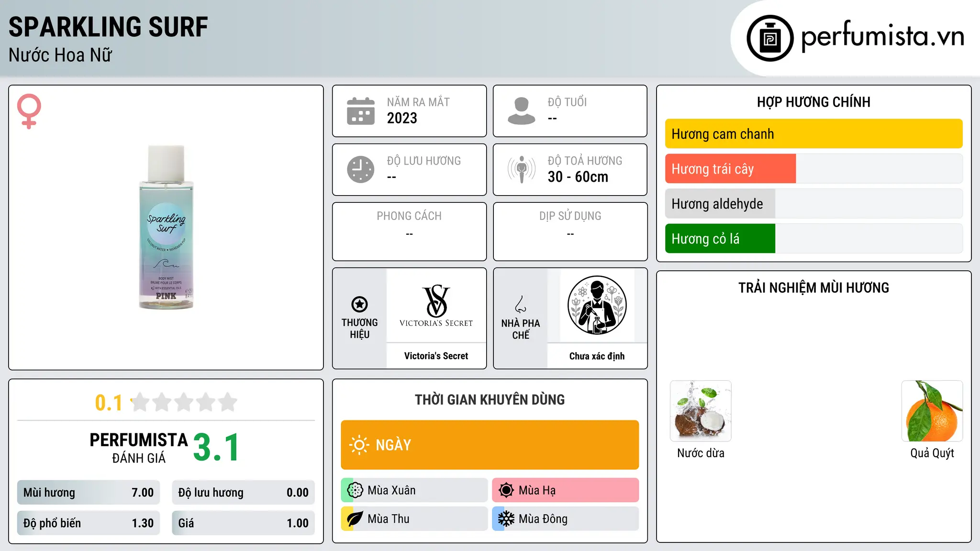980x551 pixels.
Task: Open the Nước dừa coconut note image
Action: click(x=701, y=411)
